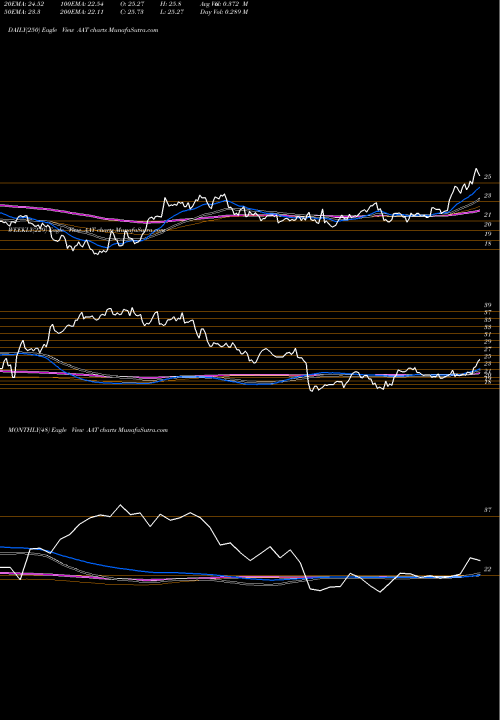Click the Avg Vol reading

(x=224, y=4)
